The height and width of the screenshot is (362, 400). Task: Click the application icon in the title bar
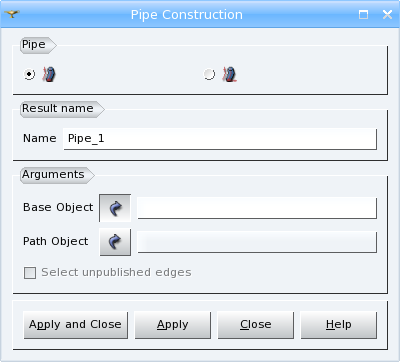click(x=12, y=14)
